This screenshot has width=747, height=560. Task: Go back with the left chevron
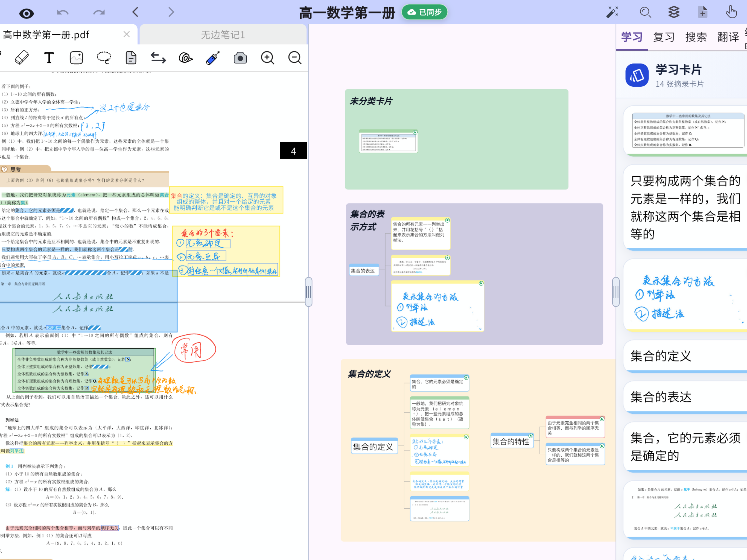coord(135,12)
